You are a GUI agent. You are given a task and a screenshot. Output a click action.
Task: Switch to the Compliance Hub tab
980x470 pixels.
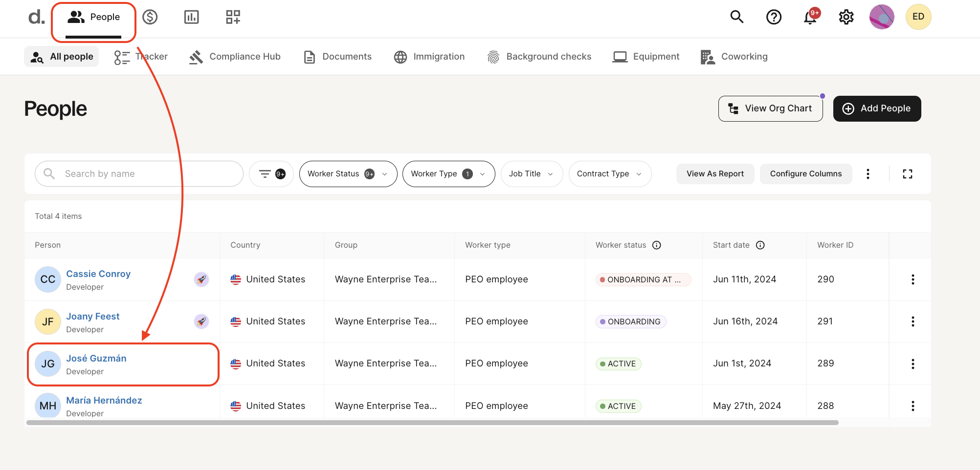235,57
